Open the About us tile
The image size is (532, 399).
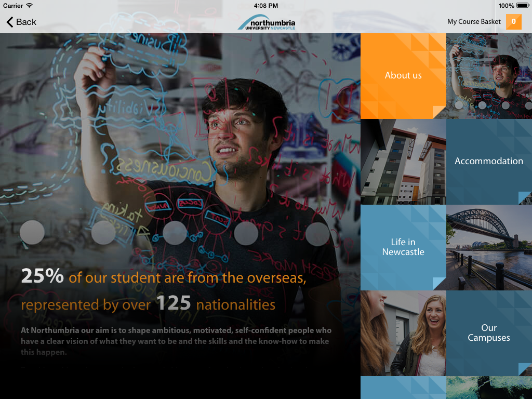coord(403,76)
